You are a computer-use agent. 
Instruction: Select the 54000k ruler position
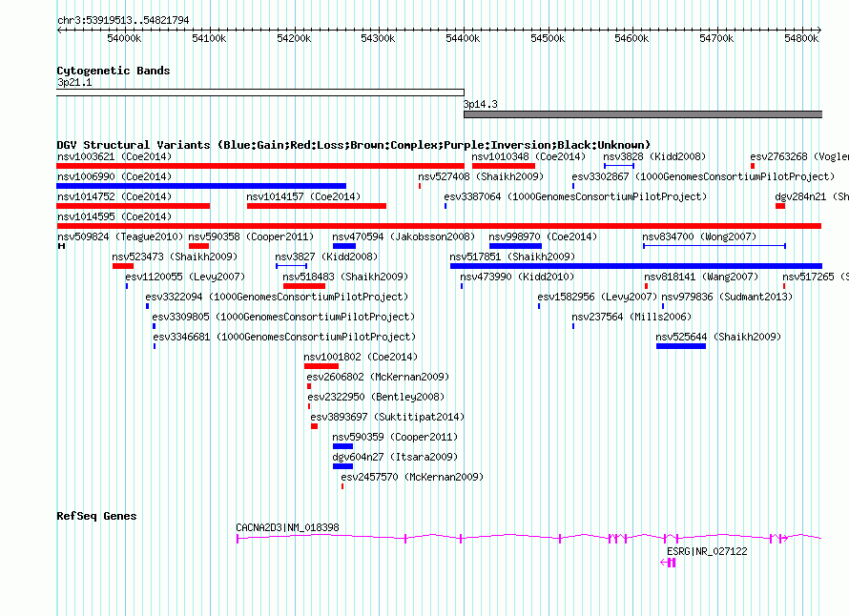[125, 39]
